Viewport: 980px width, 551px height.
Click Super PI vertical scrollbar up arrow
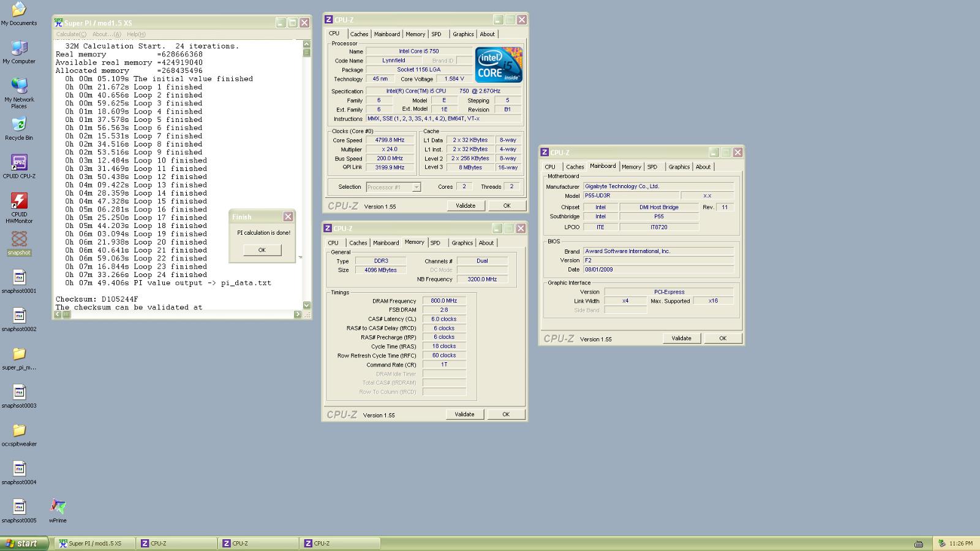click(306, 44)
